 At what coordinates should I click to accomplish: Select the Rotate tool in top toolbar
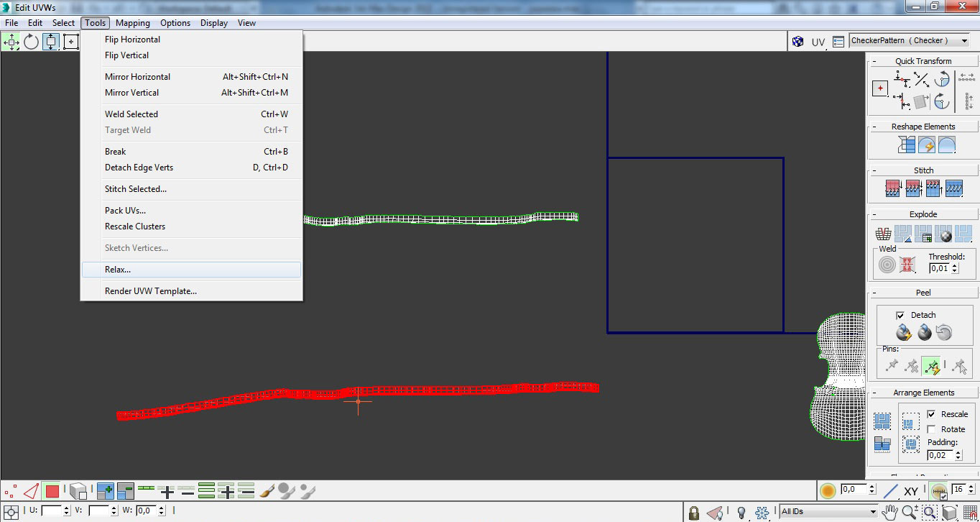click(x=31, y=42)
